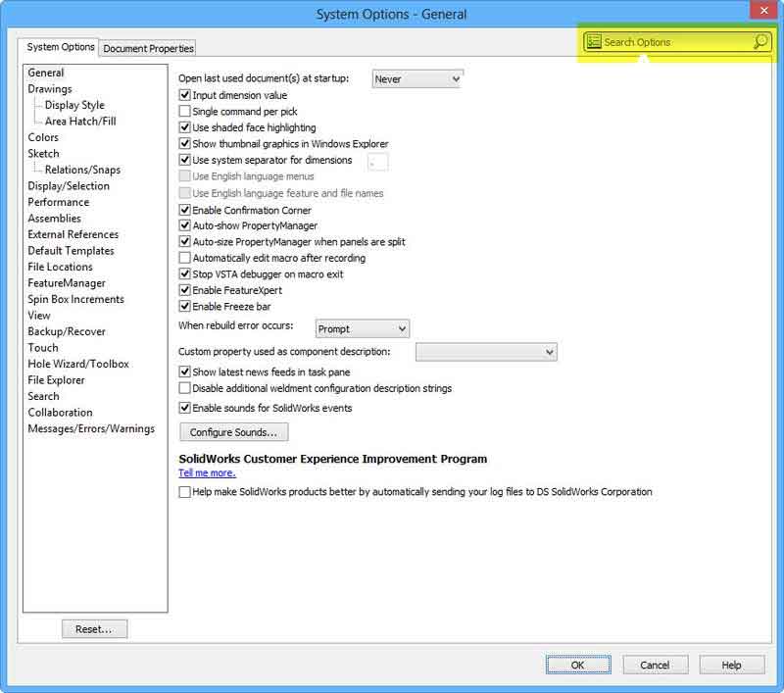Toggle Enable Freeze bar checkbox
Image resolution: width=784 pixels, height=693 pixels.
(x=184, y=306)
